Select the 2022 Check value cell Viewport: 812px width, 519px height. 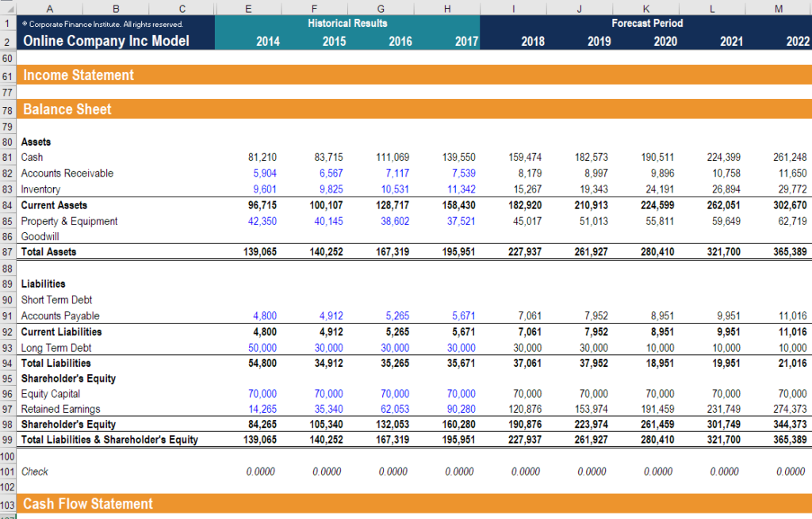coord(791,471)
